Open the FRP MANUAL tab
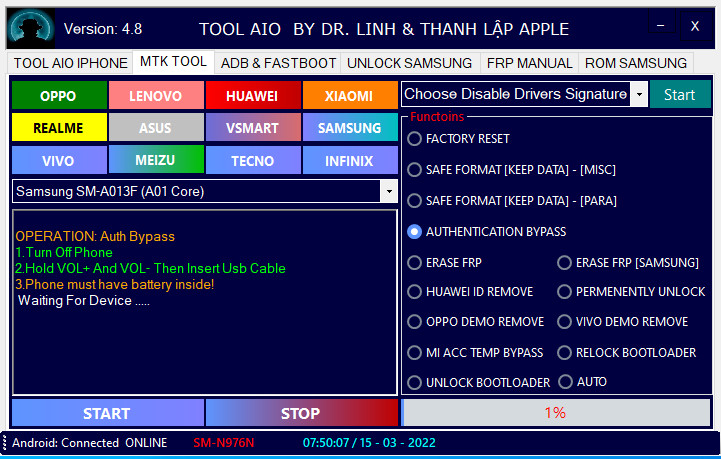The image size is (721, 459). coord(529,63)
